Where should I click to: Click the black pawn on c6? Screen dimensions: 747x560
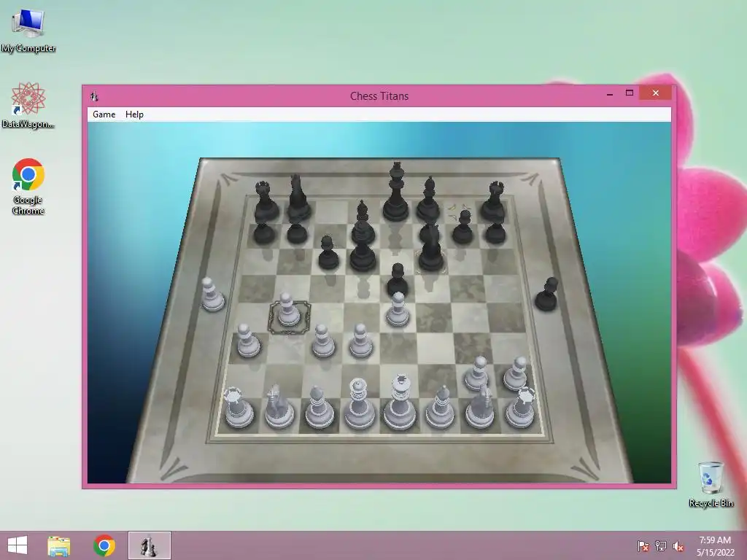pos(328,252)
